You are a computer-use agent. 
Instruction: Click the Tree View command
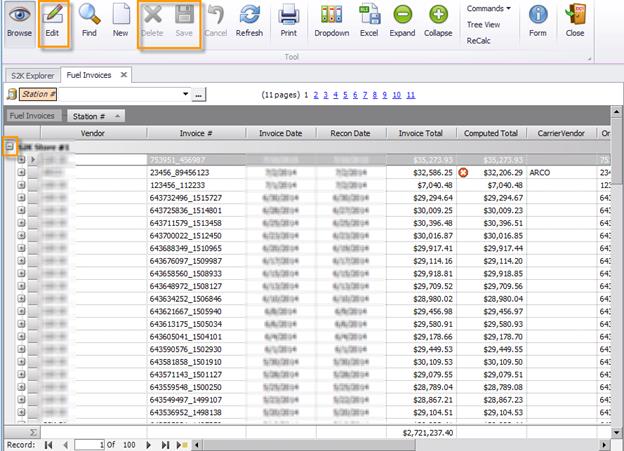tap(484, 24)
